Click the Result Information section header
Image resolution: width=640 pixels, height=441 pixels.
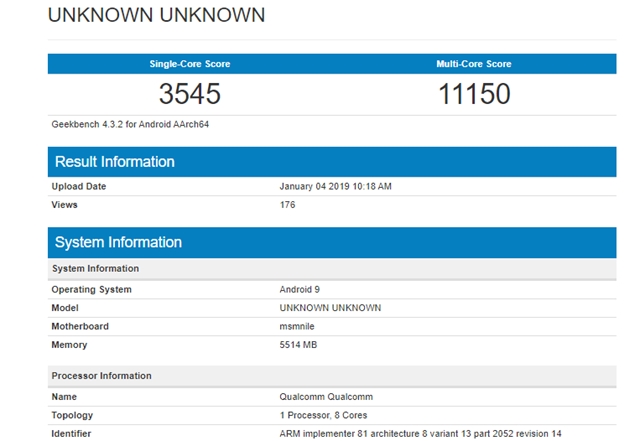115,162
